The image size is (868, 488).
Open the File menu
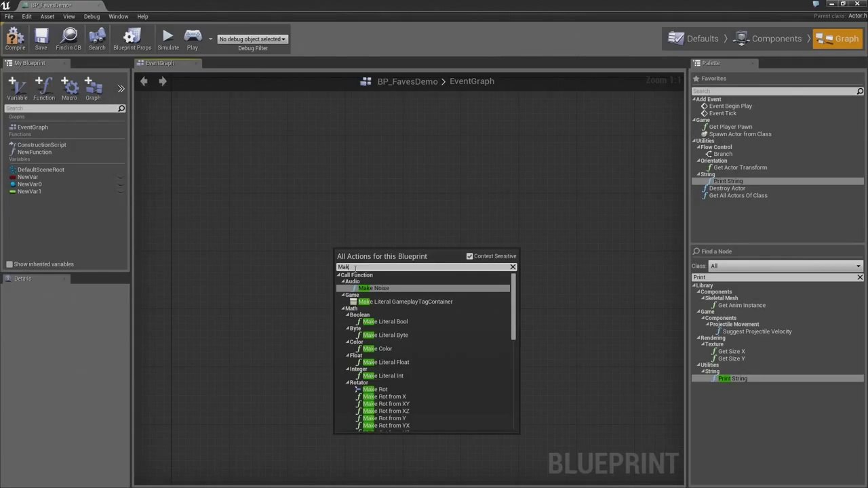9,16
